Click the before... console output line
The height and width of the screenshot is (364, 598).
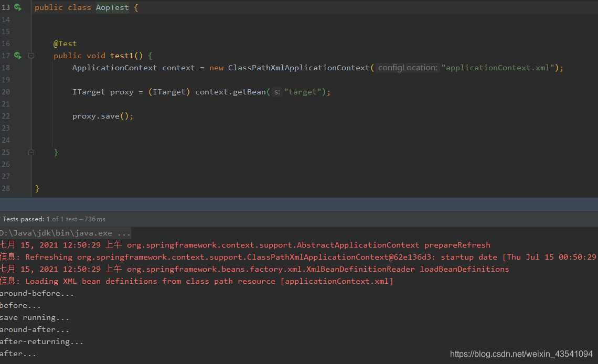[20, 305]
